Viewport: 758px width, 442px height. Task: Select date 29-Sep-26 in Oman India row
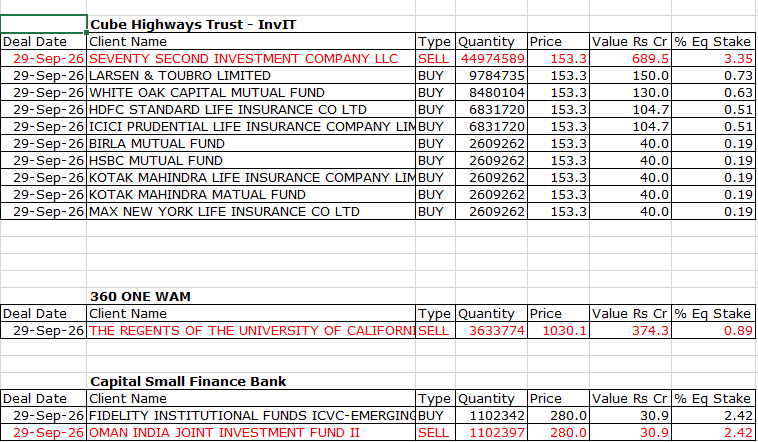point(44,432)
